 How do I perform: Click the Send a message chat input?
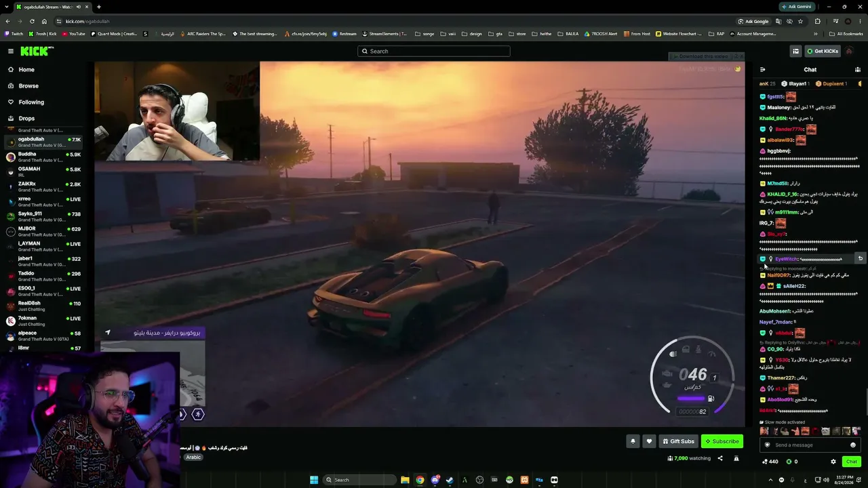point(810,445)
